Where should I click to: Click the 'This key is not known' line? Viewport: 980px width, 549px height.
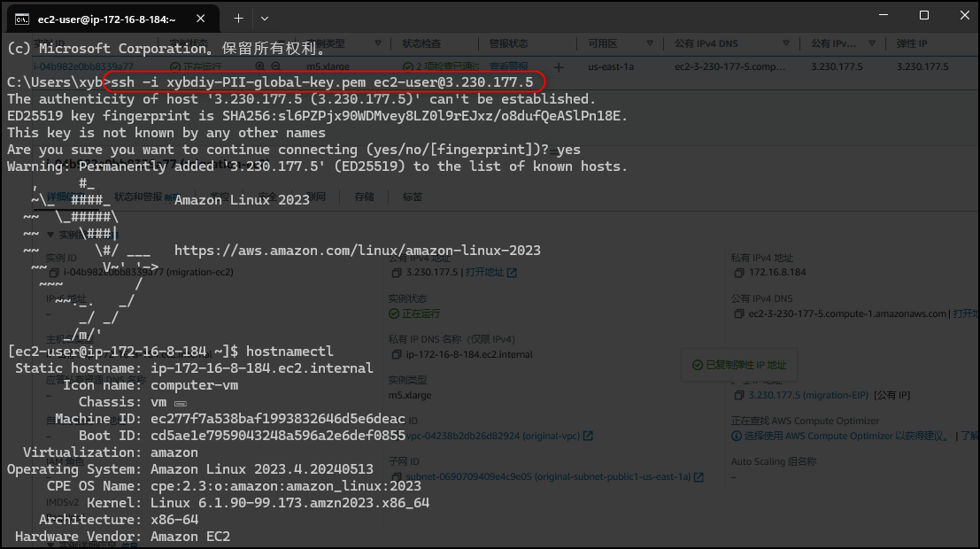pos(166,133)
